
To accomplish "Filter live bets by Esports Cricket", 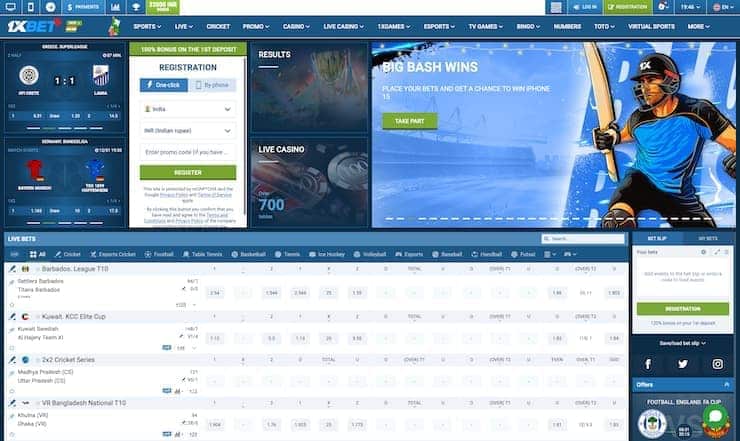I will [113, 254].
